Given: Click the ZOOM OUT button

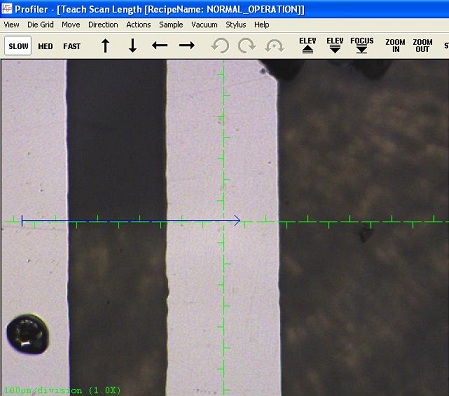Looking at the screenshot, I should pyautogui.click(x=422, y=46).
